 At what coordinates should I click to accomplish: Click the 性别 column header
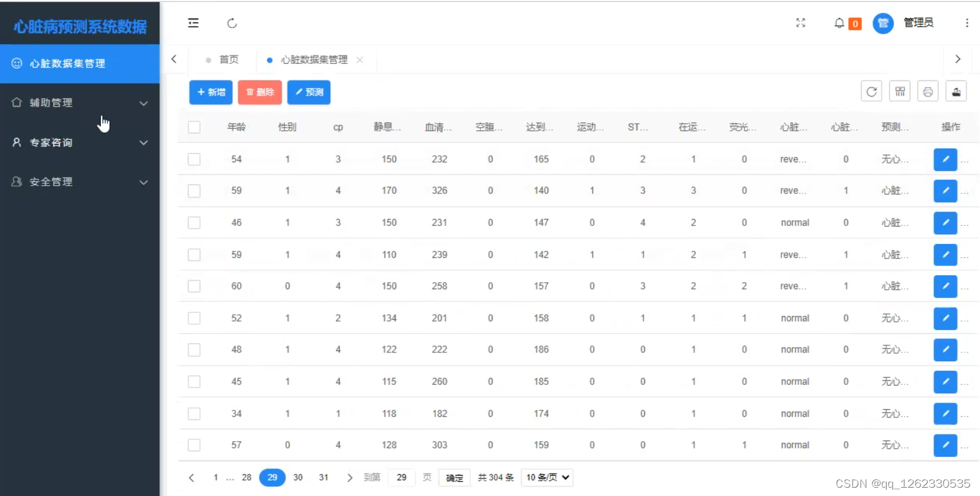point(287,127)
